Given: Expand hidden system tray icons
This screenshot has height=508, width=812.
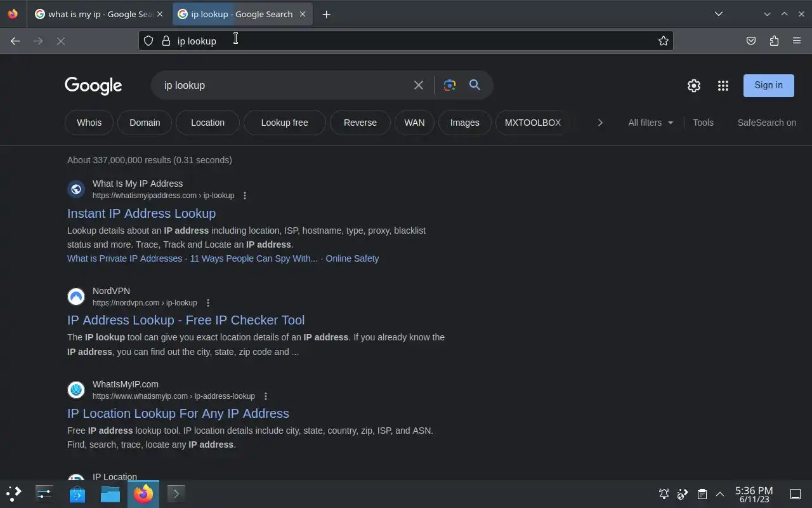Looking at the screenshot, I should 720,494.
